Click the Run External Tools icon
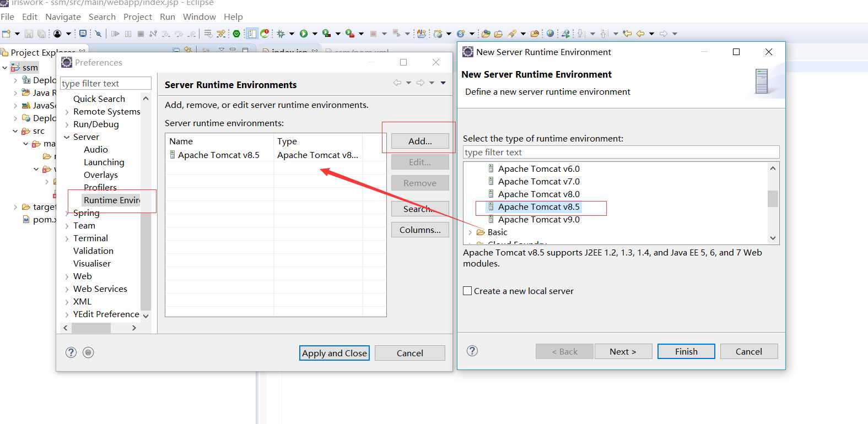 pos(349,34)
